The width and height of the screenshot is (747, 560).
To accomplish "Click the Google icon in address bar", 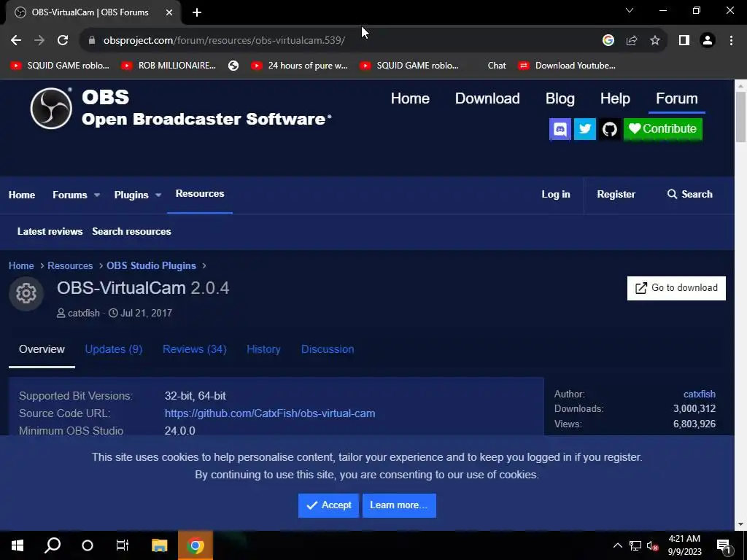I will 608,41.
